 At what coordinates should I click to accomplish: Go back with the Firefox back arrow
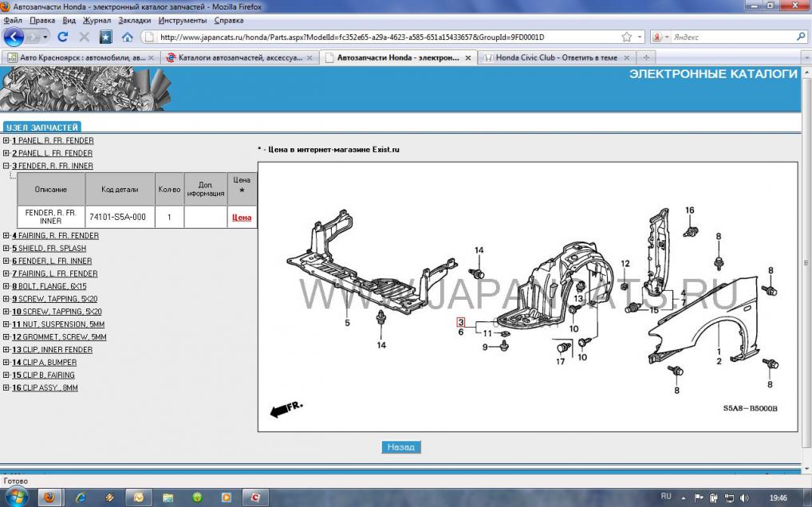[x=14, y=37]
